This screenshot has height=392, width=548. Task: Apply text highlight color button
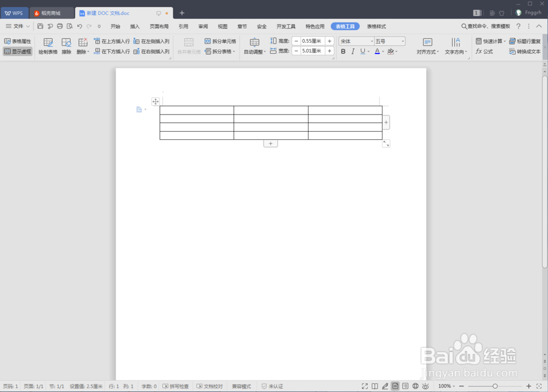coord(391,52)
